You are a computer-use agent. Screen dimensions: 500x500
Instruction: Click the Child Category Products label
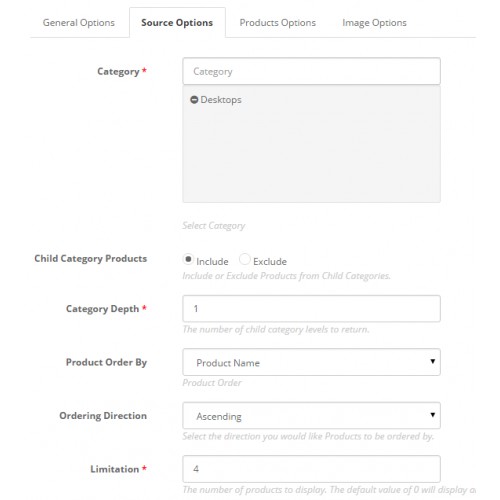coord(91,259)
